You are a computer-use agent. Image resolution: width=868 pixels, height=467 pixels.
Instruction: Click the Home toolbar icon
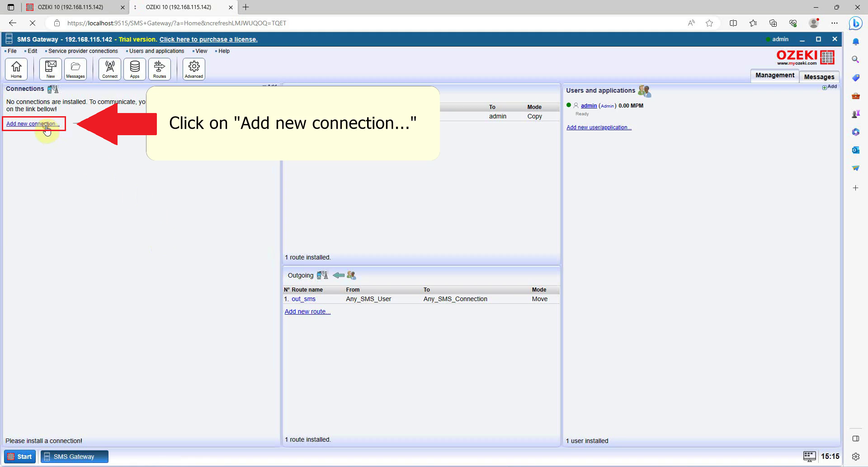pos(16,69)
